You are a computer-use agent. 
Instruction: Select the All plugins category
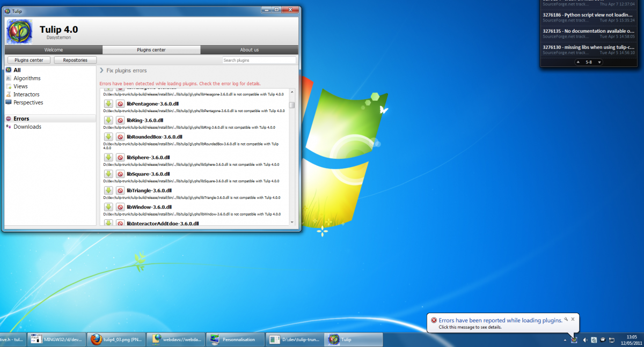click(x=50, y=70)
